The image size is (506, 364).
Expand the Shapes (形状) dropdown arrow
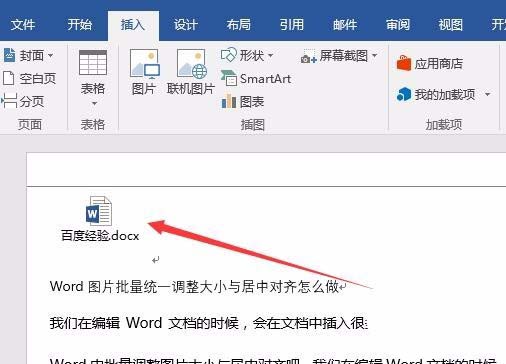[270, 55]
